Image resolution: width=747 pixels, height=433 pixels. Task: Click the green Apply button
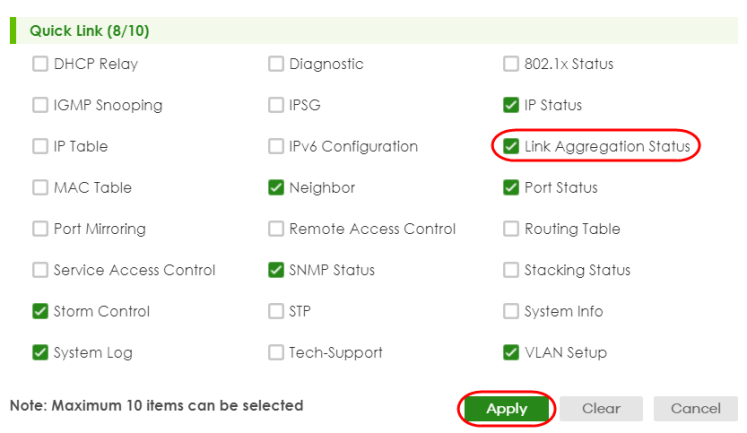506,408
